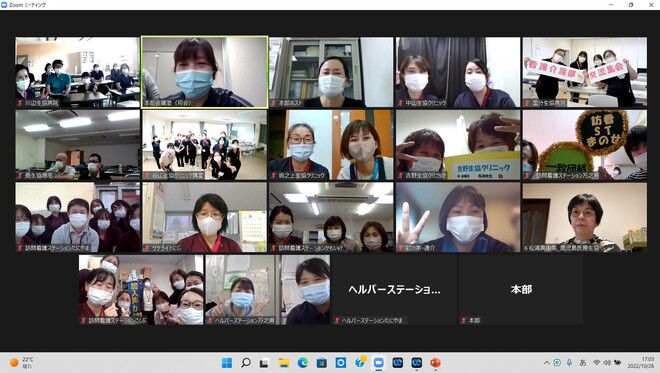Click the microphone icon in system tray
Viewport: 660px width, 373px height.
click(569, 362)
